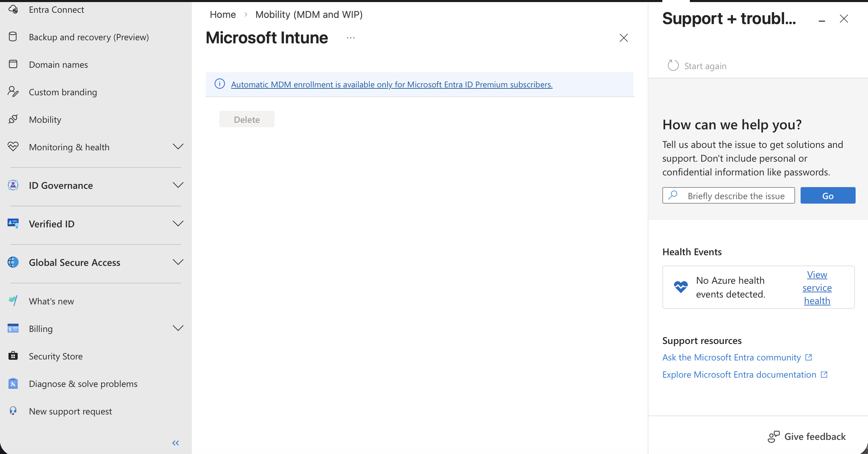Open Automatic MDM enrollment Premium link
868x454 pixels.
click(392, 85)
